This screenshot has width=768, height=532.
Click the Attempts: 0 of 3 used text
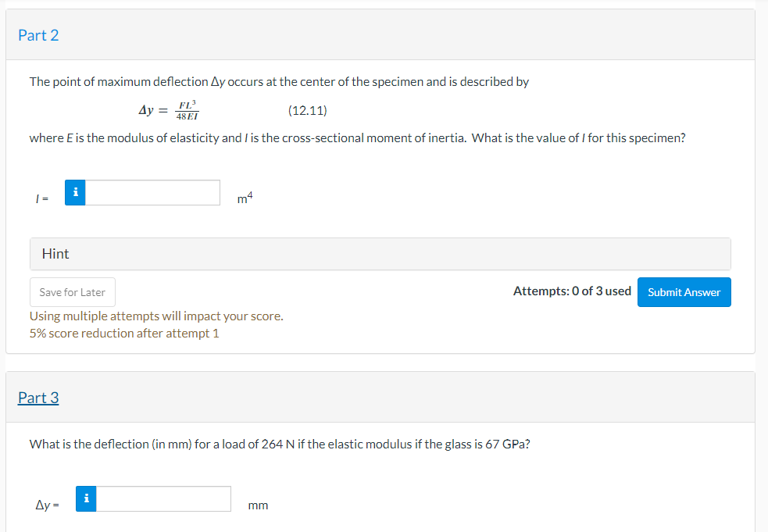point(572,291)
